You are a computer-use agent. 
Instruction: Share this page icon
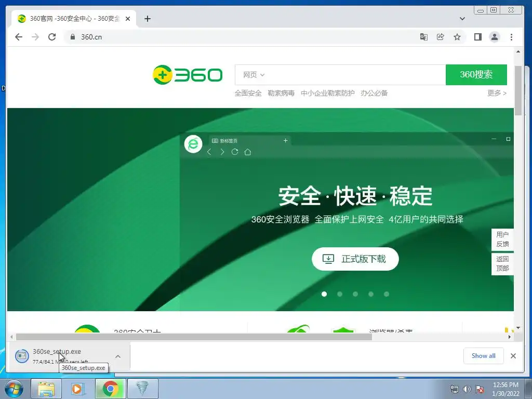click(441, 37)
